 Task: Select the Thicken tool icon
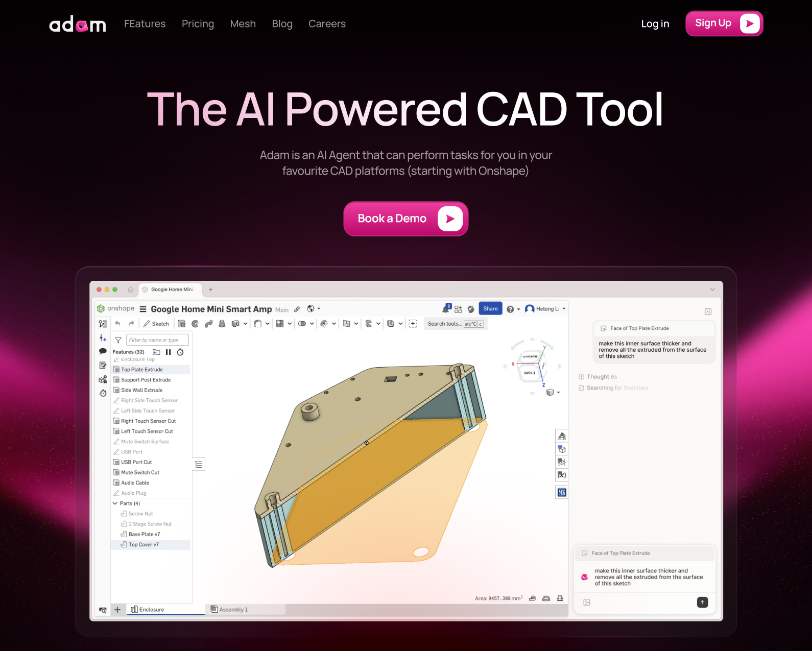coord(235,324)
